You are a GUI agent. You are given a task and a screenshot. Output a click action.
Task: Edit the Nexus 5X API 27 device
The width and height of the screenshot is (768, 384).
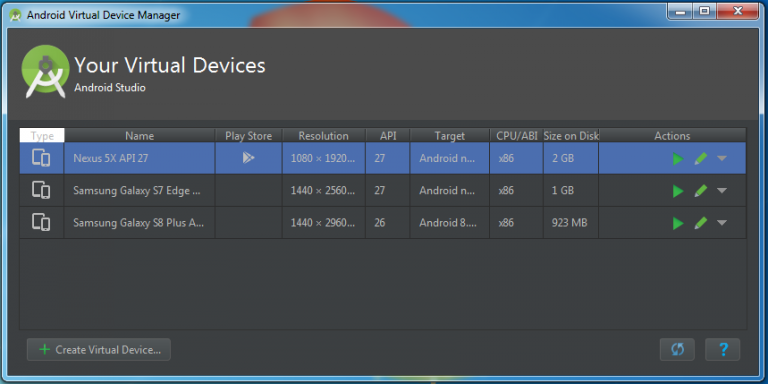701,159
